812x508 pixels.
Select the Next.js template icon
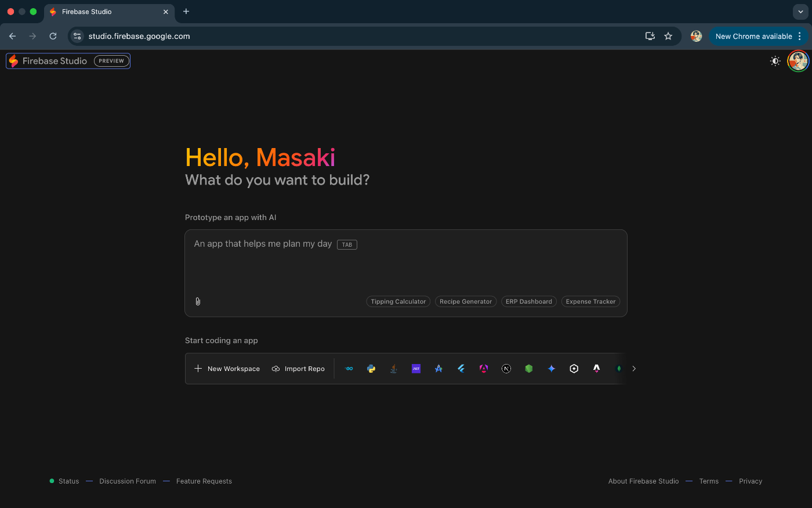click(x=506, y=369)
